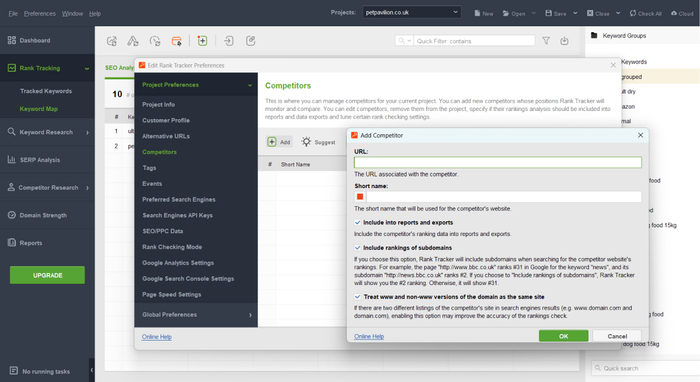Open the Preferences menu
This screenshot has width=700, height=382.
(40, 13)
